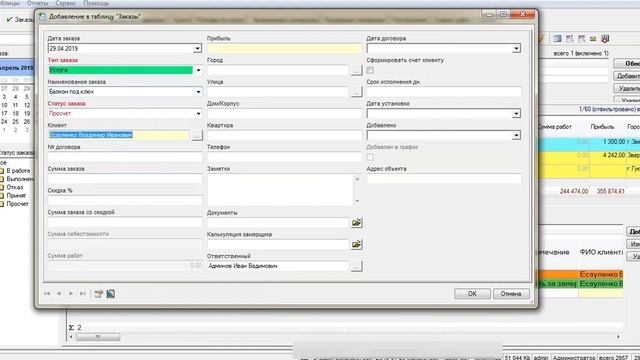Image resolution: width=640 pixels, height=360 pixels.
Task: Go to last record in dialog navigator
Action: click(x=83, y=293)
